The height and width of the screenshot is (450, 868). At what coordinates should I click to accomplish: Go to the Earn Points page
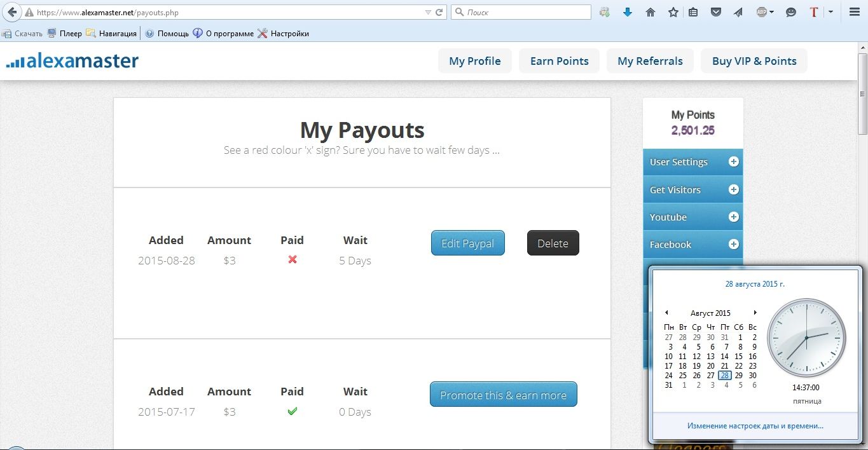pyautogui.click(x=559, y=61)
